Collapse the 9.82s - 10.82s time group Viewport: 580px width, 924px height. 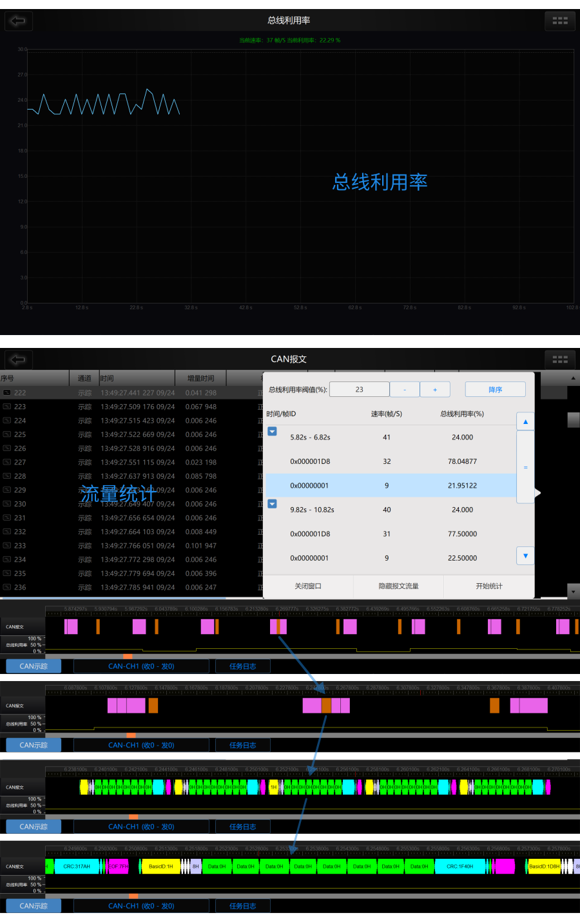pyautogui.click(x=272, y=504)
